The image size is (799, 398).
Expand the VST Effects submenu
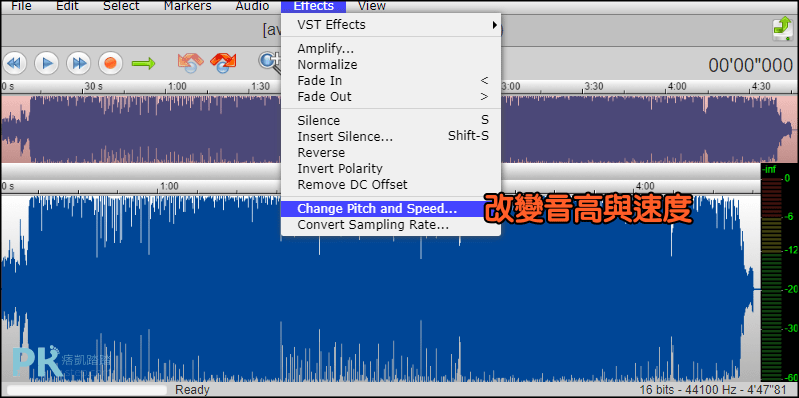coord(391,24)
